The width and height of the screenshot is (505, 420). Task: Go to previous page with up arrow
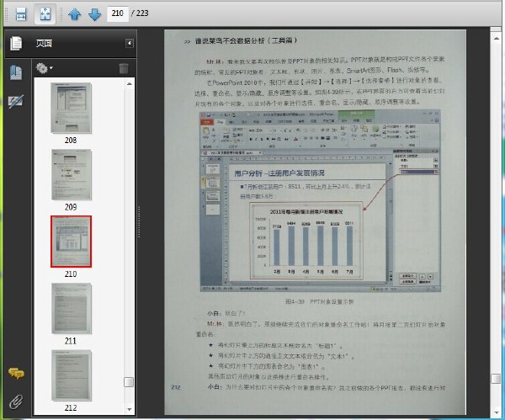coord(74,14)
